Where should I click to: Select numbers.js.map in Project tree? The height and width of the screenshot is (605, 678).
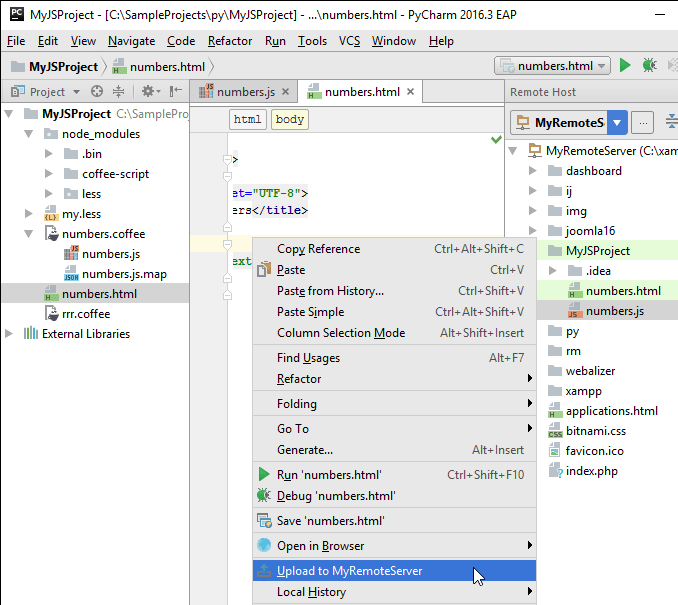coord(115,274)
